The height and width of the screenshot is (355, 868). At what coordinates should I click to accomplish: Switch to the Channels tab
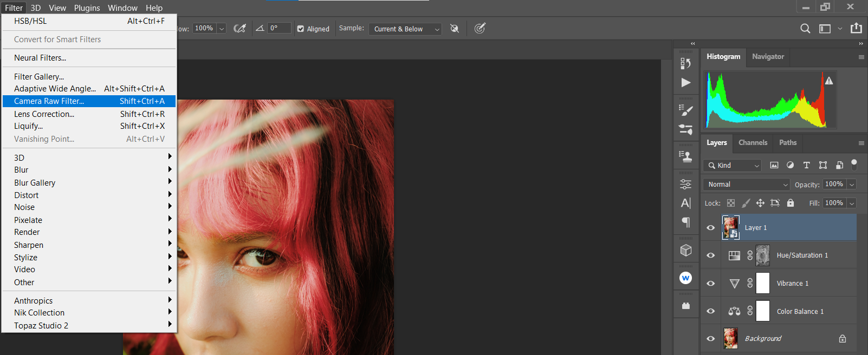point(753,143)
